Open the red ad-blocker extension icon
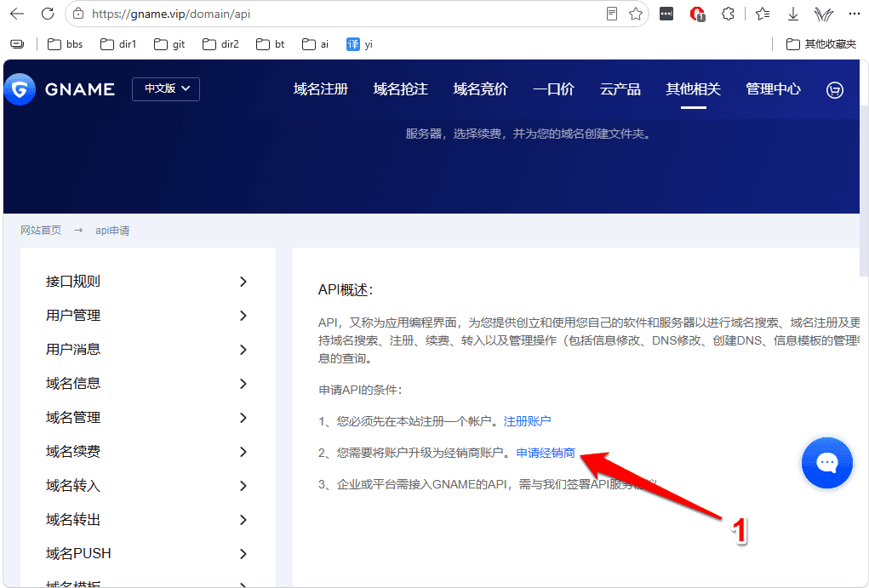Screen dimensions: 869x588 tap(697, 14)
